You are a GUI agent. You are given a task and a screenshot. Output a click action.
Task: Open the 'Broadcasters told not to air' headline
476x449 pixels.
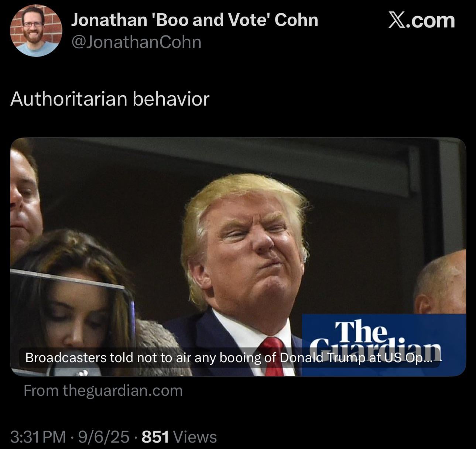pyautogui.click(x=229, y=358)
